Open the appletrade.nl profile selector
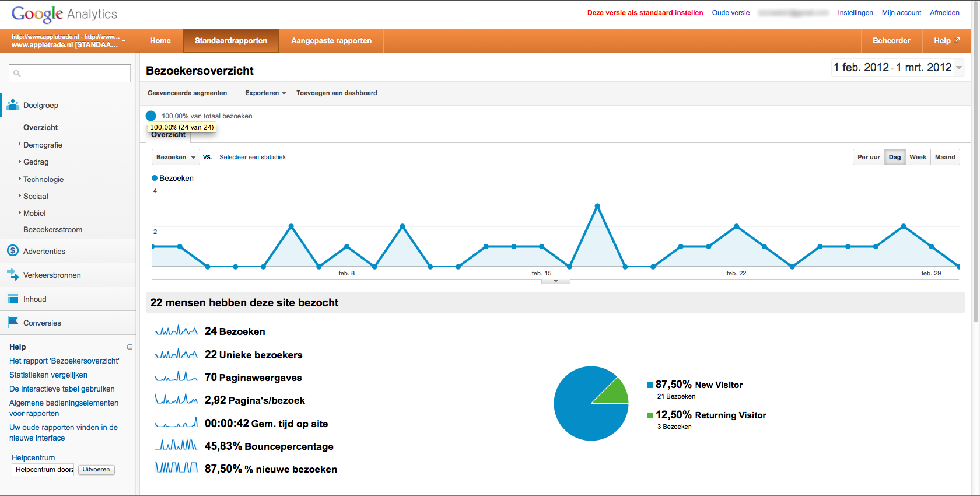The height and width of the screenshot is (496, 980). (x=69, y=41)
